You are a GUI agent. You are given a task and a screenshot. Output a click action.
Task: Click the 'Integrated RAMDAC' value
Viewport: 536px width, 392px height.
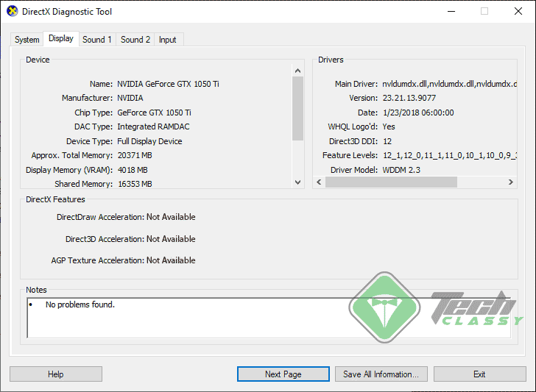[153, 126]
